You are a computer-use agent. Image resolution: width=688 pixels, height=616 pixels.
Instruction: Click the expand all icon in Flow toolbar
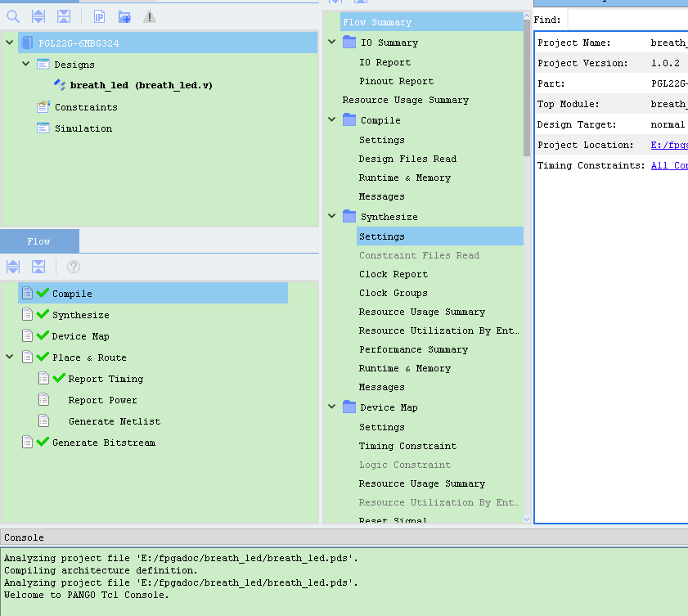click(x=13, y=267)
